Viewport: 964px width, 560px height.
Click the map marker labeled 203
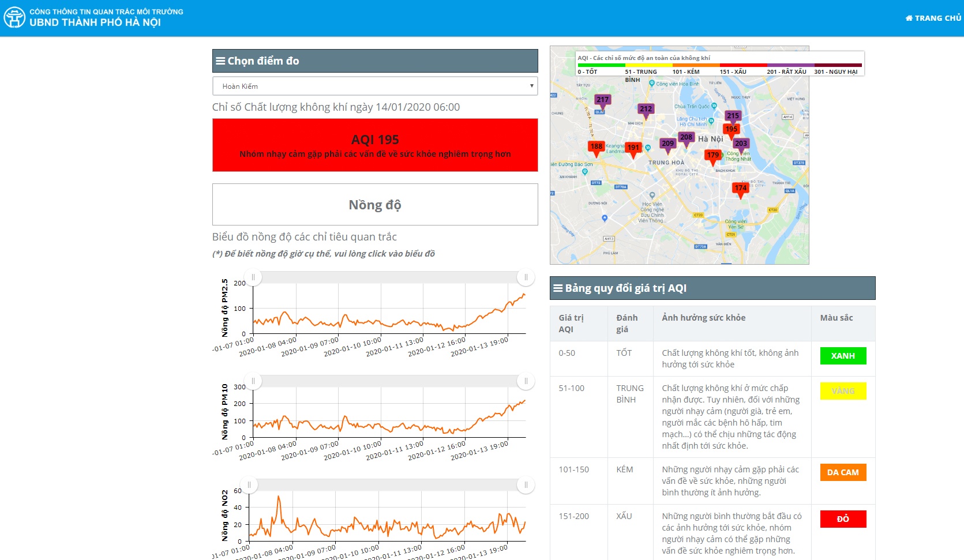[x=741, y=144]
